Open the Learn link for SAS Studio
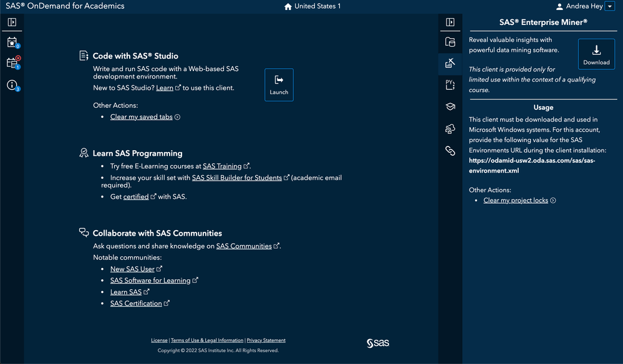The height and width of the screenshot is (364, 623). pos(165,88)
